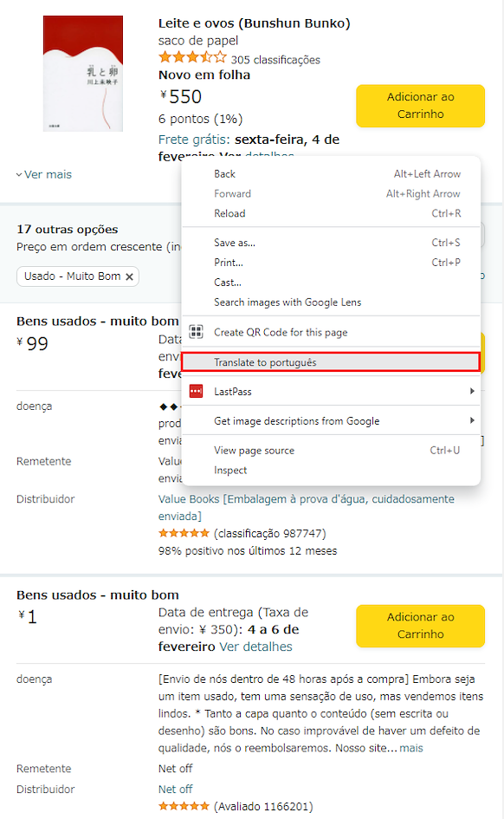Choose Inspect from context menu
The width and height of the screenshot is (504, 819).
point(331,470)
